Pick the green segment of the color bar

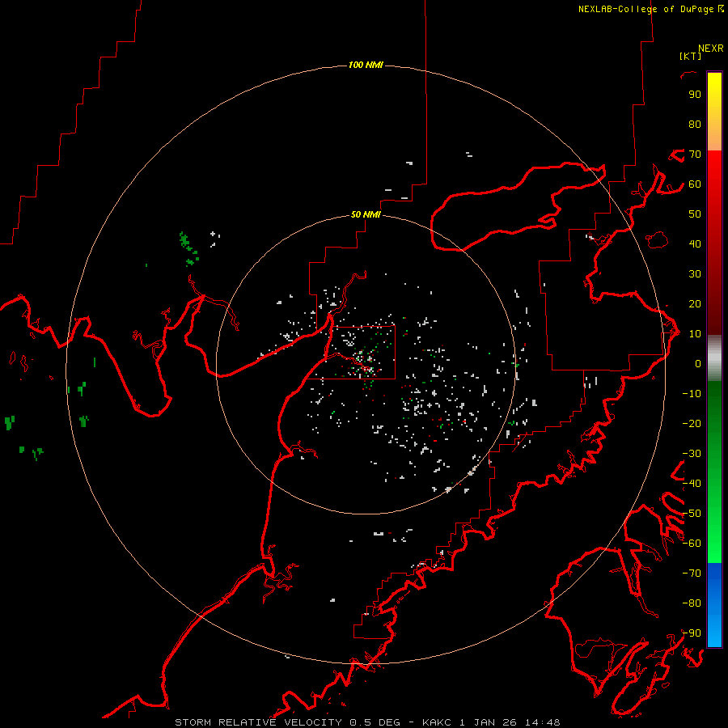tap(714, 472)
